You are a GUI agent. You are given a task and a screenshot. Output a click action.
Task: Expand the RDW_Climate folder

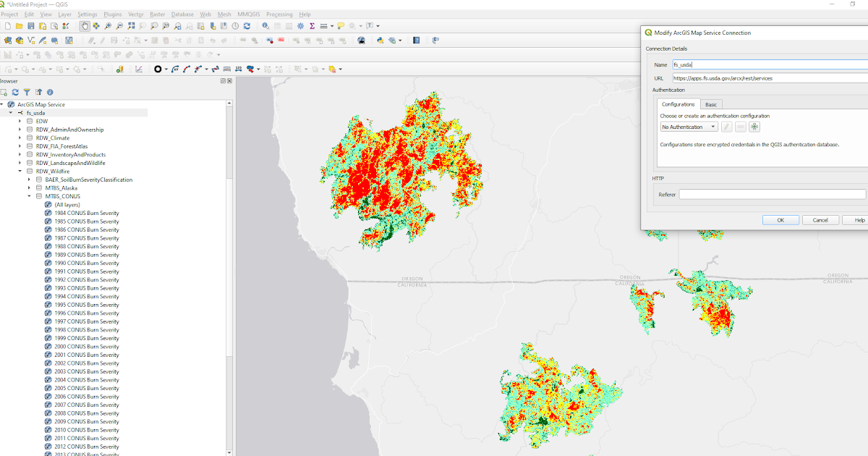coord(20,138)
